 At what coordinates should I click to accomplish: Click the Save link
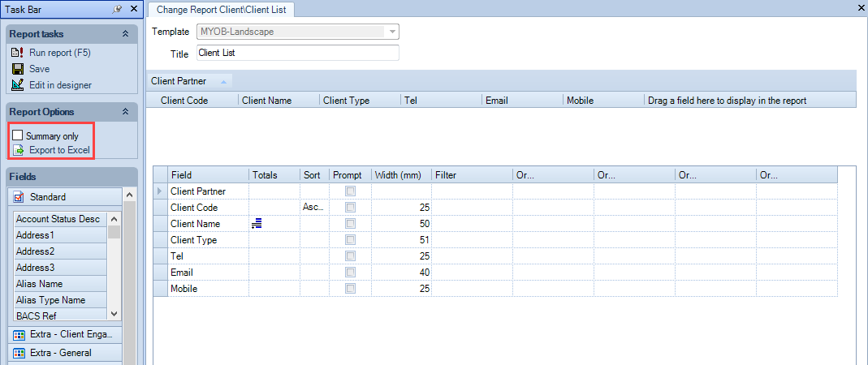point(39,69)
